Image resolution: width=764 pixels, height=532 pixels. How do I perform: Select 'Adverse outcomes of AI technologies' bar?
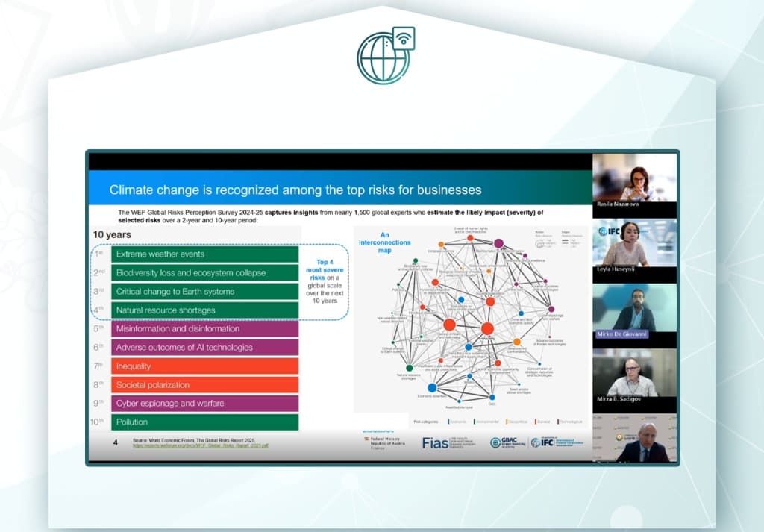[204, 348]
